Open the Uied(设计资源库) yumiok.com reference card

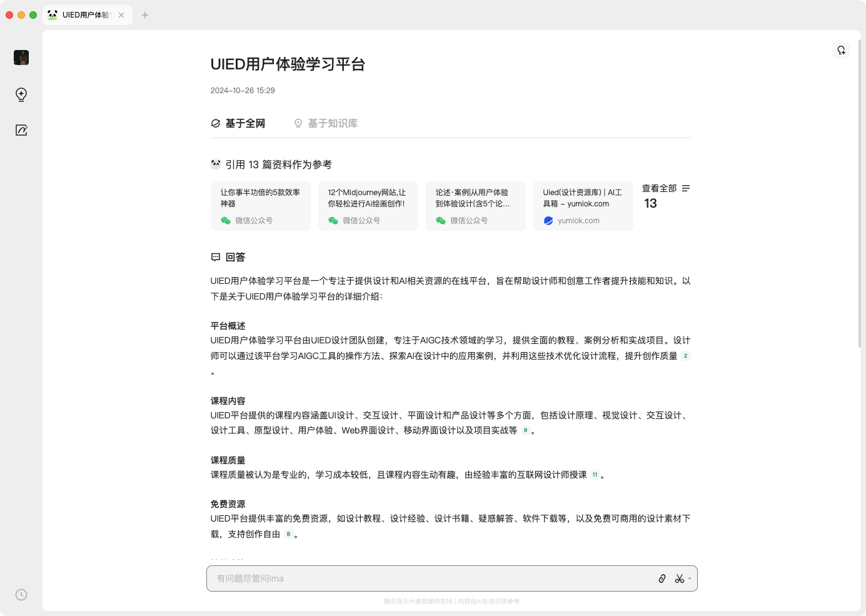pyautogui.click(x=583, y=206)
